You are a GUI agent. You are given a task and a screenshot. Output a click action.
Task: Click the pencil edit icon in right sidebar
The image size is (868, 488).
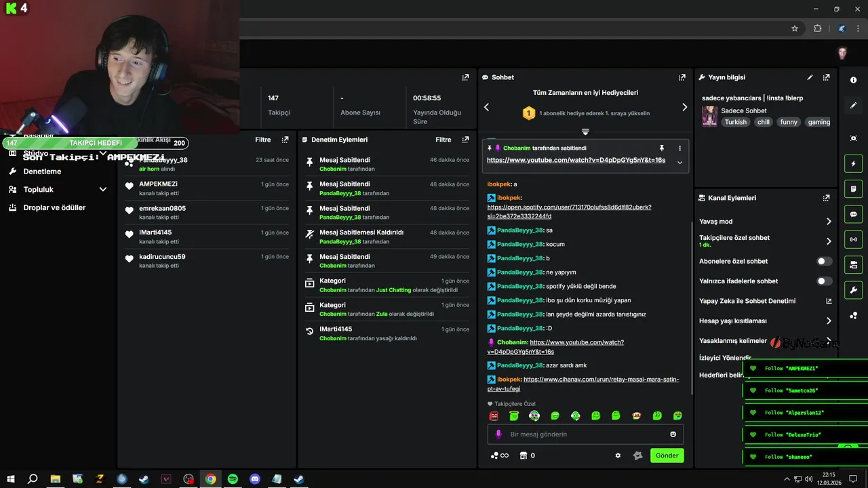[x=853, y=106]
